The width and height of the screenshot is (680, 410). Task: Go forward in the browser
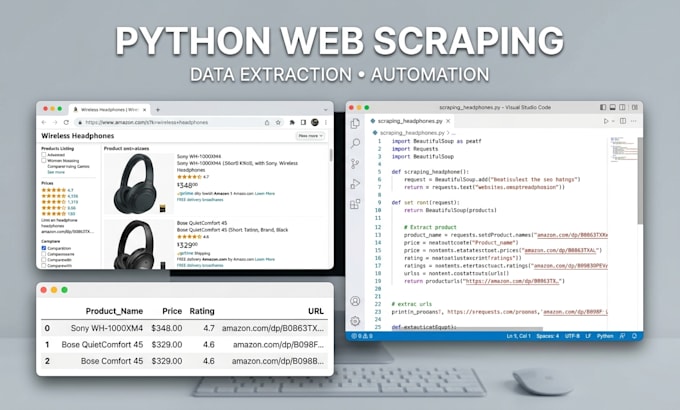pyautogui.click(x=55, y=122)
